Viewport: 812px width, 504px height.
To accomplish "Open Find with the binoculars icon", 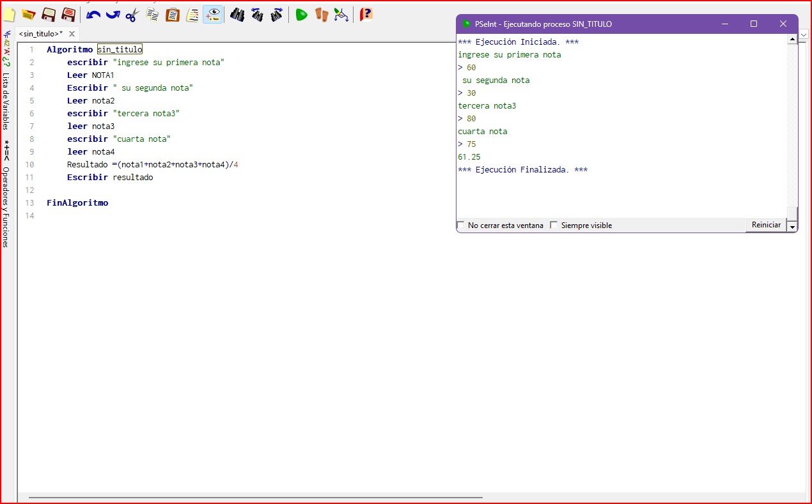I will (237, 14).
